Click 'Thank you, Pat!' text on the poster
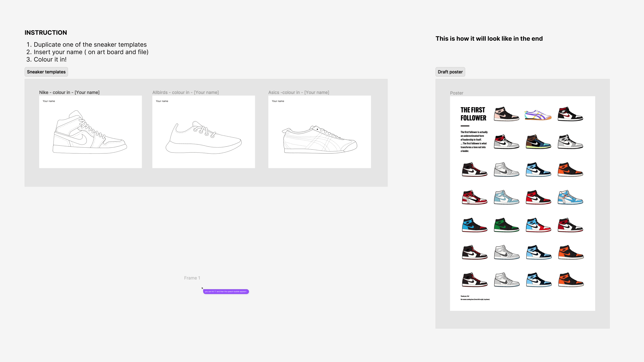The height and width of the screenshot is (362, 644). click(465, 296)
